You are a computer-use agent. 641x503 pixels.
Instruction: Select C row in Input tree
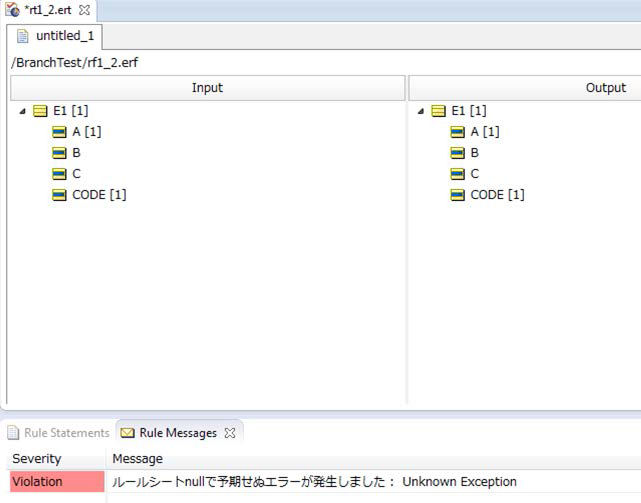point(76,174)
